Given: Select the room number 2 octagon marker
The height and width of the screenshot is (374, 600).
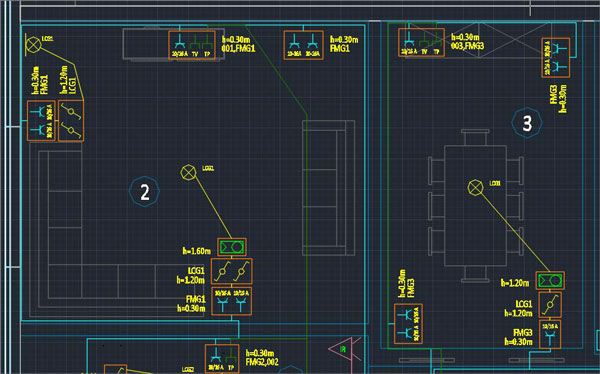Looking at the screenshot, I should 145,191.
